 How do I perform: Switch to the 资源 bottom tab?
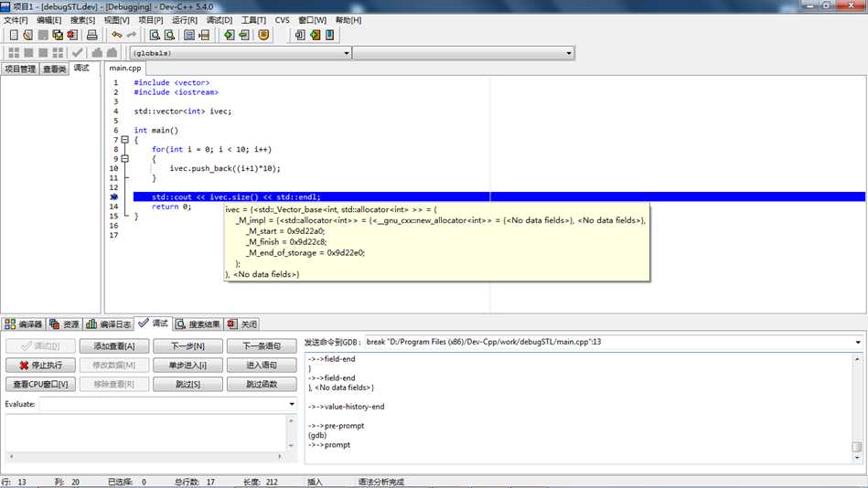click(x=65, y=324)
